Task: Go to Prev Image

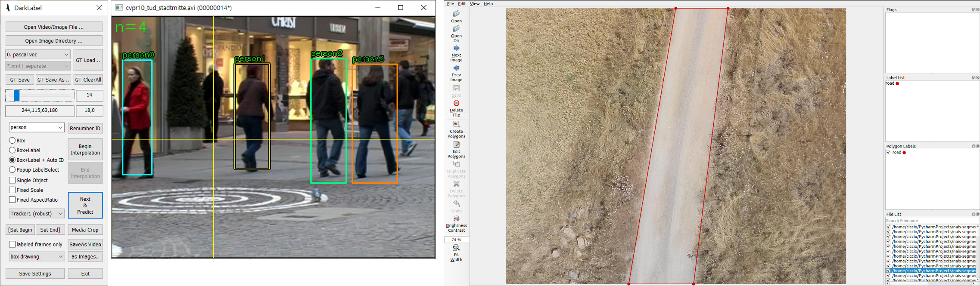Action: [456, 73]
